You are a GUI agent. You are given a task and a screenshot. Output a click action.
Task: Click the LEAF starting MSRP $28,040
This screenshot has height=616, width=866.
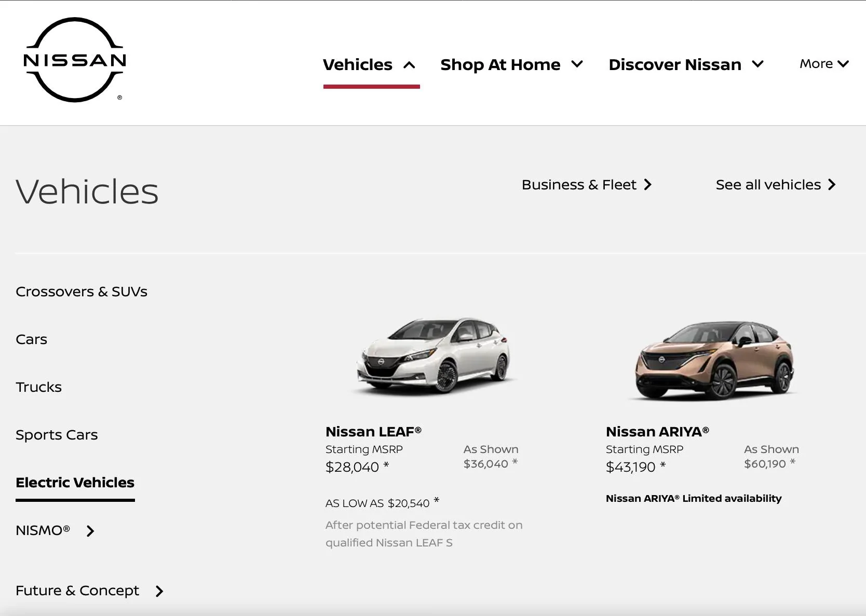point(352,467)
